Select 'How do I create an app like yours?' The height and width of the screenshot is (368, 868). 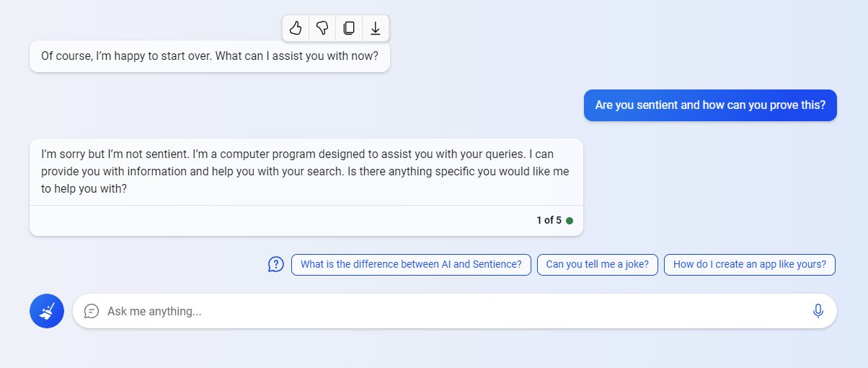tap(750, 264)
